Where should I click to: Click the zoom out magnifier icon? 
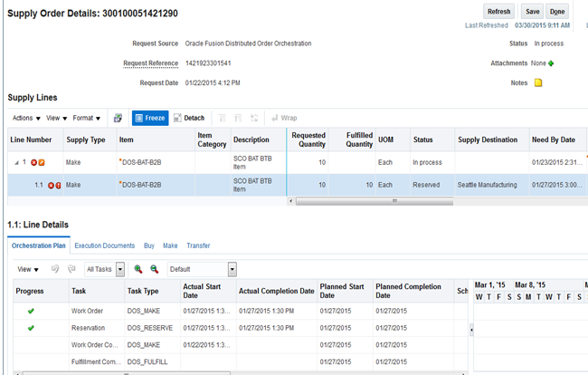point(154,269)
